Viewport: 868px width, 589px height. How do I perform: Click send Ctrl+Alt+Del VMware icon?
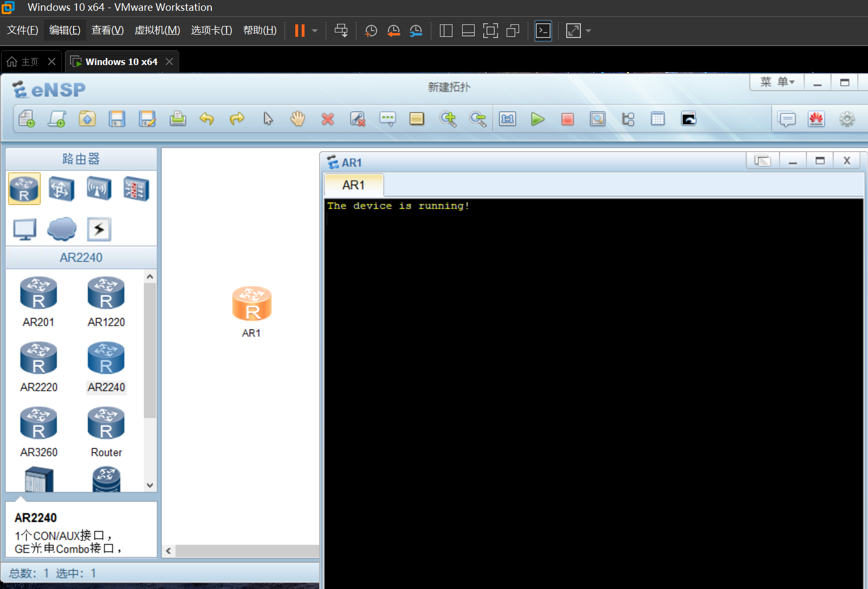pos(341,30)
